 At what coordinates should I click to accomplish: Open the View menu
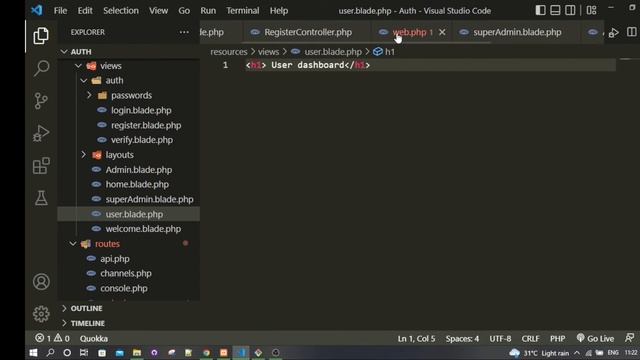click(158, 11)
